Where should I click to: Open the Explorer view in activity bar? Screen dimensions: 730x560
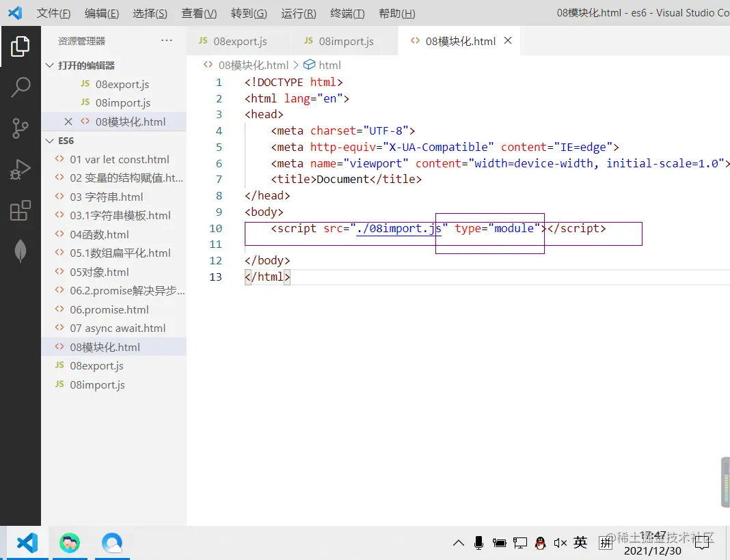[20, 46]
